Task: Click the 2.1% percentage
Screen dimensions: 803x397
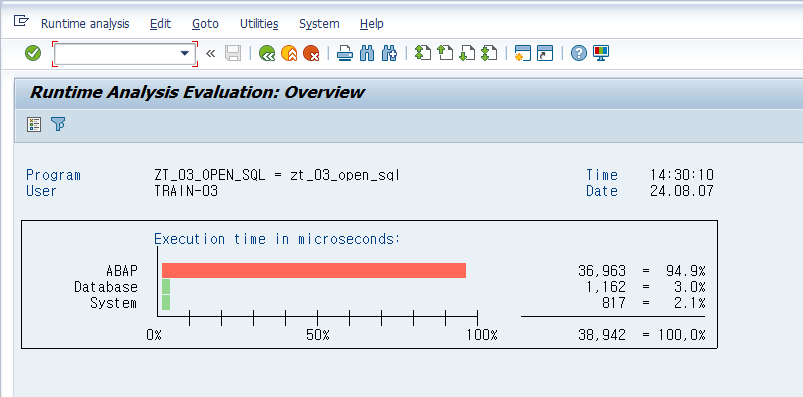Action: tap(690, 302)
